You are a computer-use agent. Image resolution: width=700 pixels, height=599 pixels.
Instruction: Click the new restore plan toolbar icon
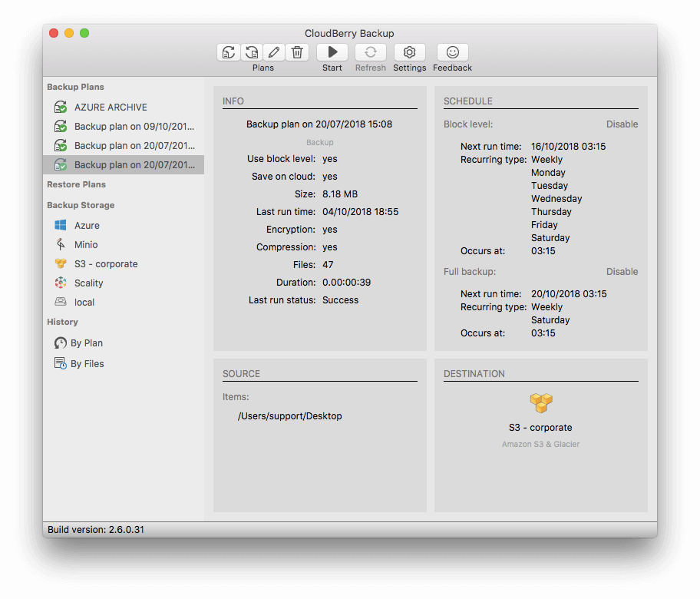252,52
